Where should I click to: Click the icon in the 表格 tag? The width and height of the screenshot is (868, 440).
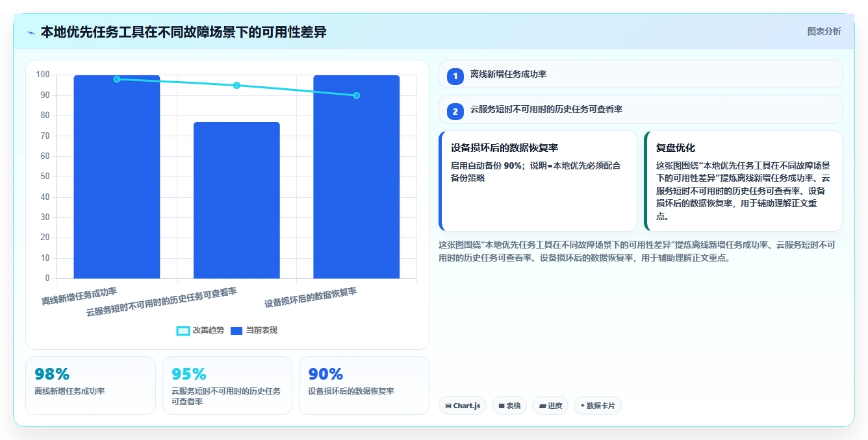tap(502, 406)
